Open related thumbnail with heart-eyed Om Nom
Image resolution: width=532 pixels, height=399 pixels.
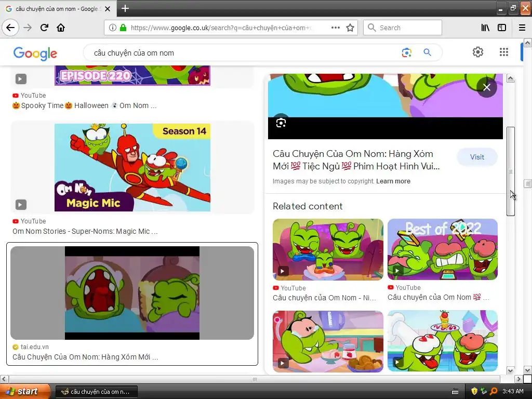tap(443, 341)
